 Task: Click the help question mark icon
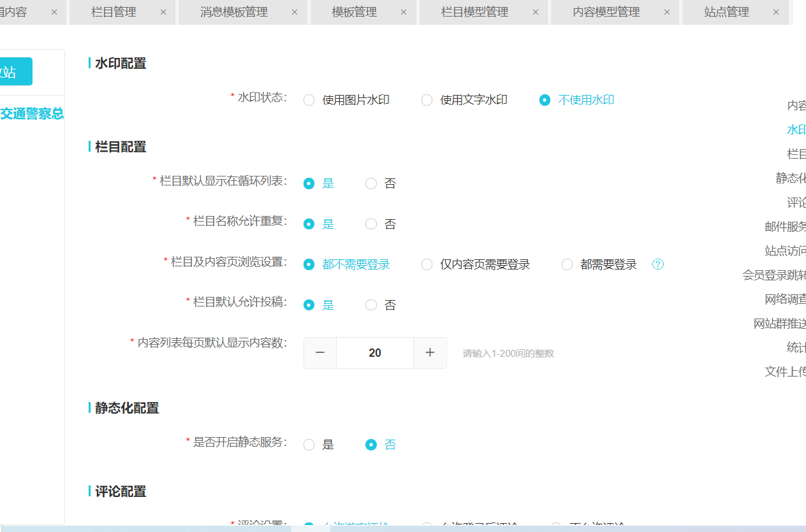pyautogui.click(x=658, y=264)
